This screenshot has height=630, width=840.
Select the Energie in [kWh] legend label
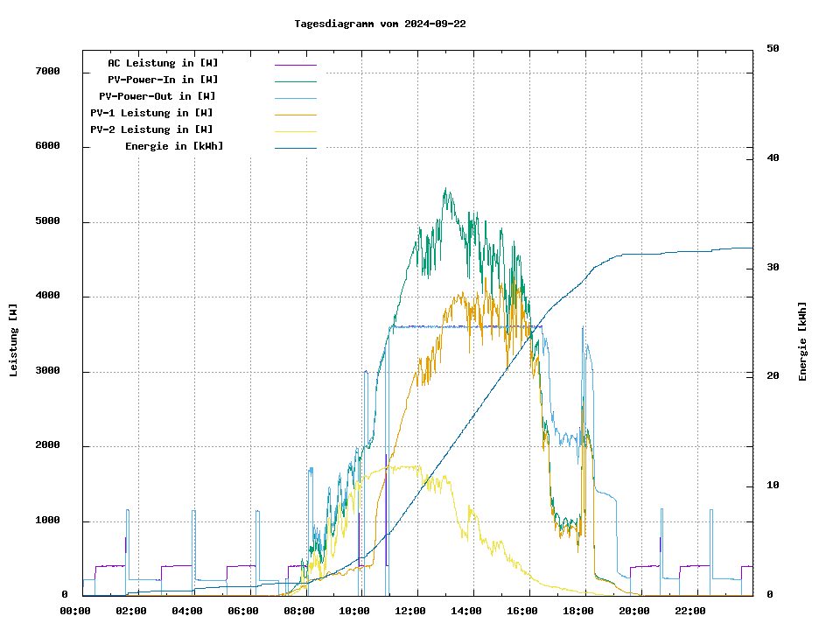(x=174, y=146)
